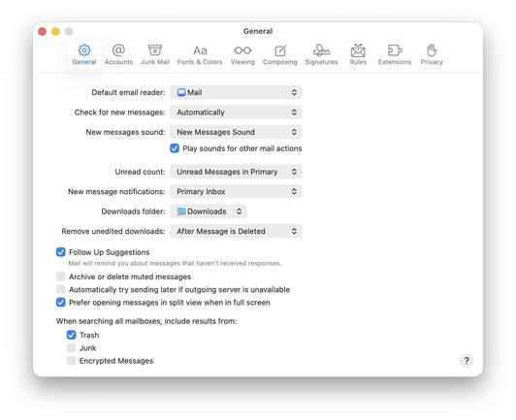Viewport: 516px width, 420px height.
Task: Minimize the General preferences window
Action: 55,32
